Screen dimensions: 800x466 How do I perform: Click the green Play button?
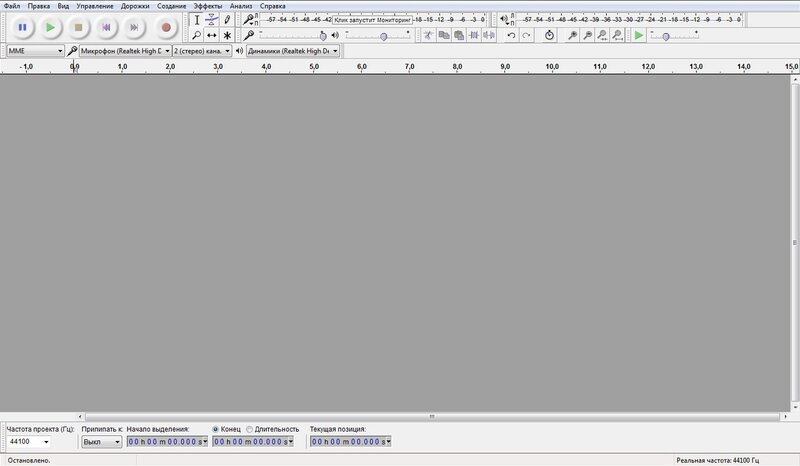pos(50,27)
